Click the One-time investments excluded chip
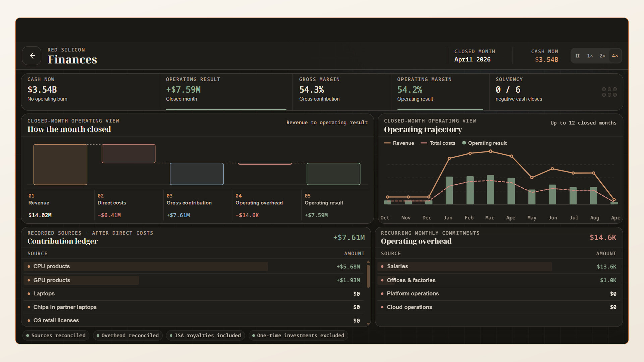 coord(298,336)
